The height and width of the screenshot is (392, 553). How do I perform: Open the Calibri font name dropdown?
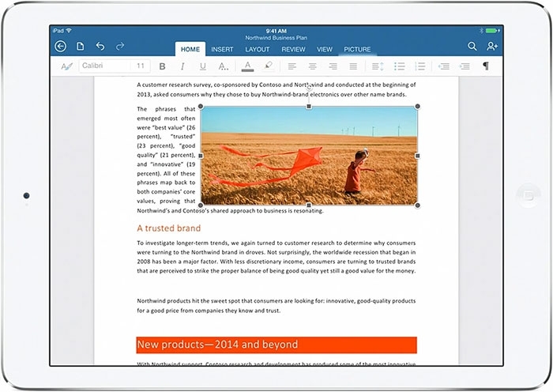click(103, 66)
